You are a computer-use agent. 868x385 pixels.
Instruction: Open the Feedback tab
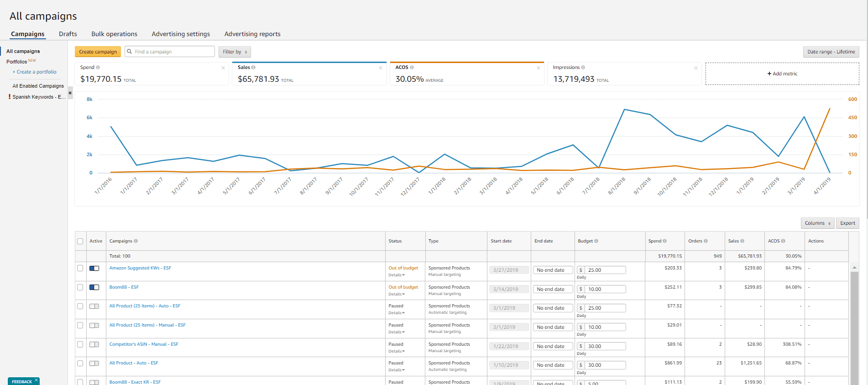pyautogui.click(x=21, y=382)
